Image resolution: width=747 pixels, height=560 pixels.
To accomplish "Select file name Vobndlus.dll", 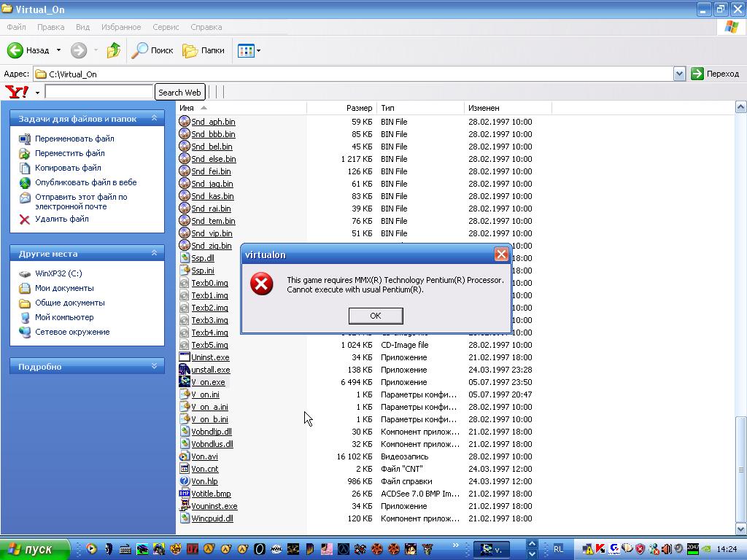I will click(x=212, y=444).
